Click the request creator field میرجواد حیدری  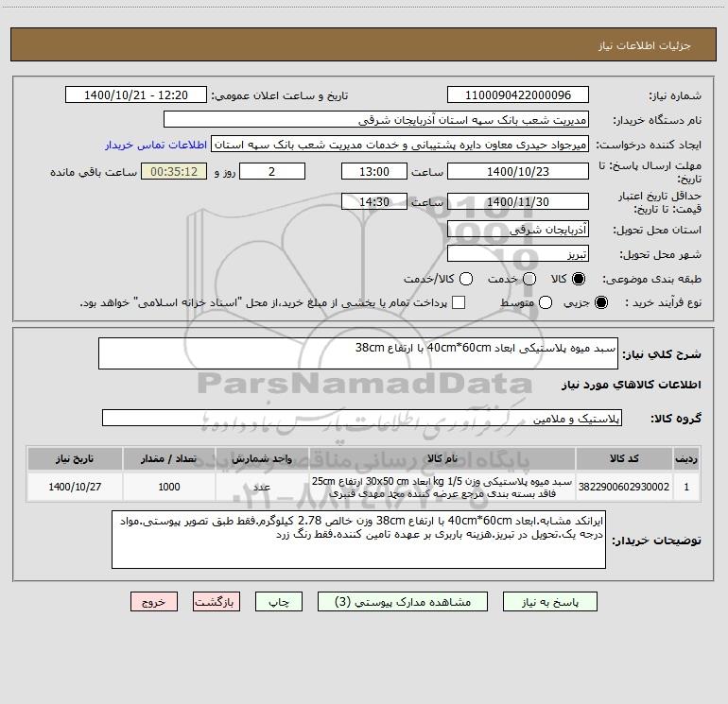click(x=400, y=145)
